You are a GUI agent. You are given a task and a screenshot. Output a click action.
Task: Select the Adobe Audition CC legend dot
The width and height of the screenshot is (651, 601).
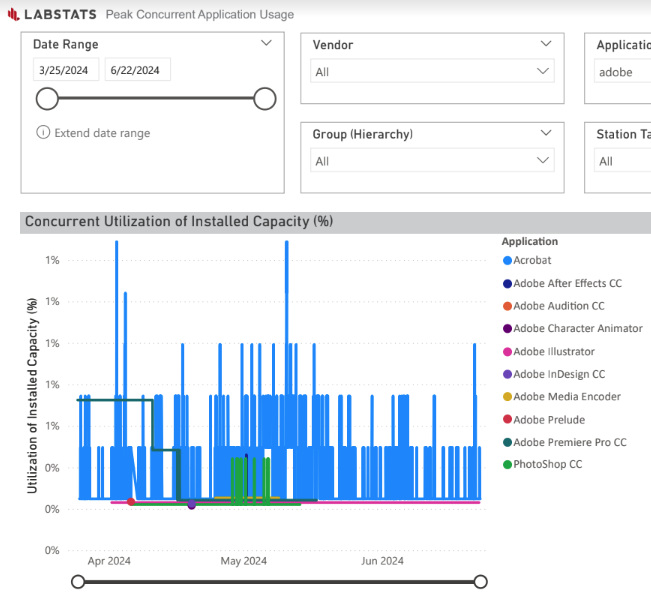[x=507, y=306]
